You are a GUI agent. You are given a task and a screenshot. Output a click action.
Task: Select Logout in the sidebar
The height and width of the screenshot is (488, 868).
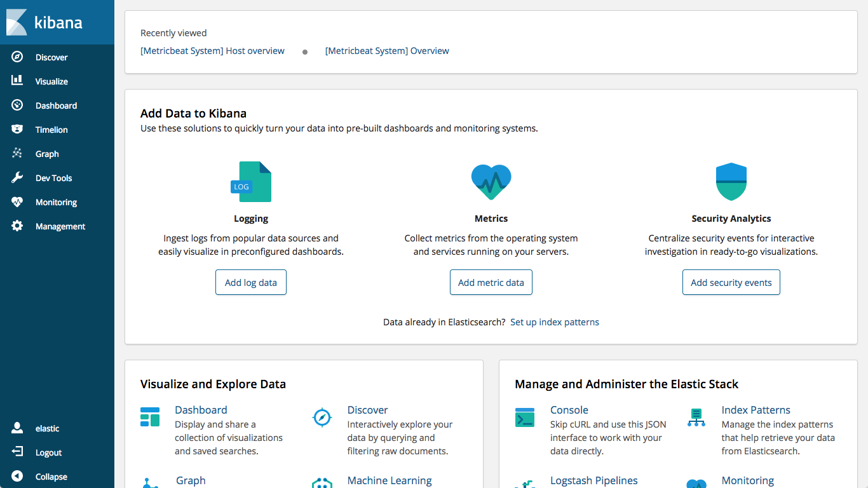coord(48,452)
